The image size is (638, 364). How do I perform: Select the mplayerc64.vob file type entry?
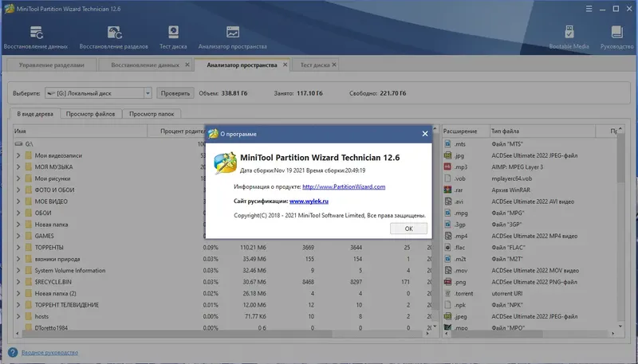pos(511,178)
